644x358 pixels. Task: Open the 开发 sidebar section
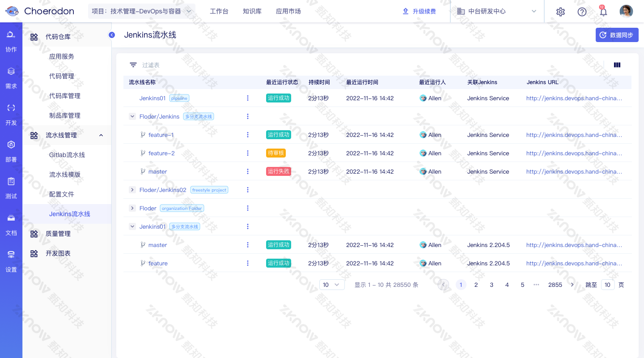[x=11, y=115]
